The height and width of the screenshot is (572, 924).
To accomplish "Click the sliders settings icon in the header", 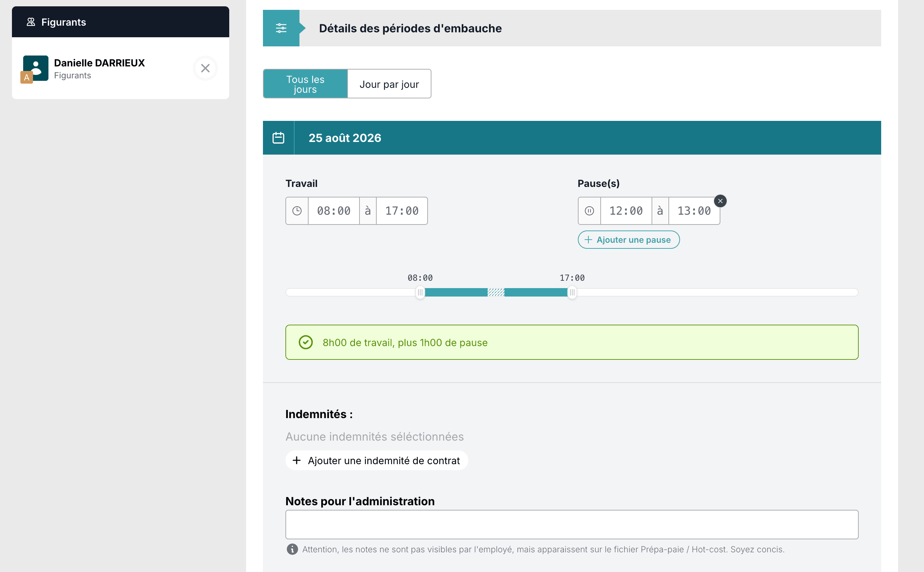I will click(281, 28).
